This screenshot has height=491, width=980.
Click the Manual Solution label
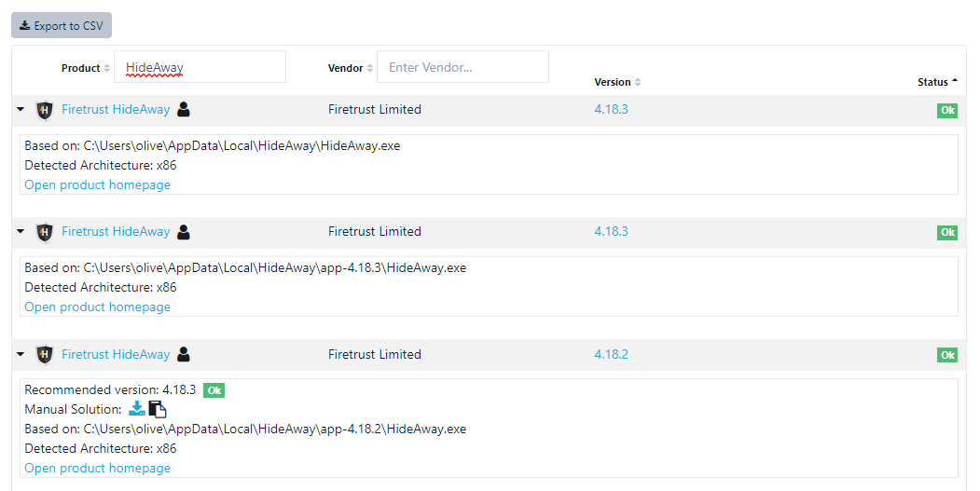[73, 409]
